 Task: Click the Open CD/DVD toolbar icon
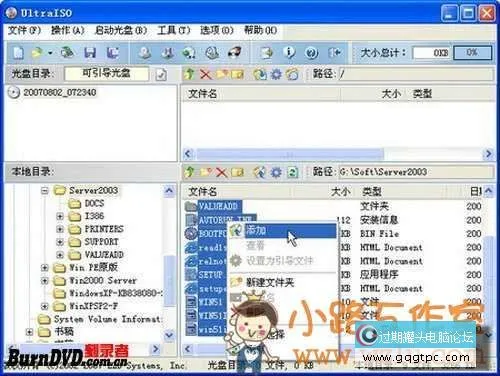68,53
